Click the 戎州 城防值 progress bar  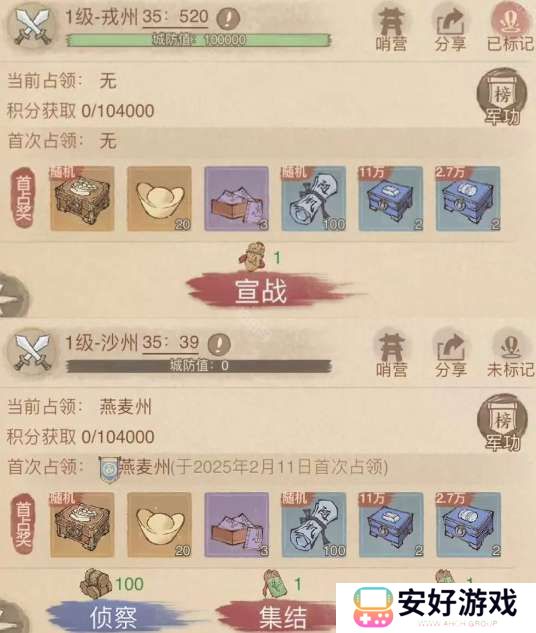(198, 40)
